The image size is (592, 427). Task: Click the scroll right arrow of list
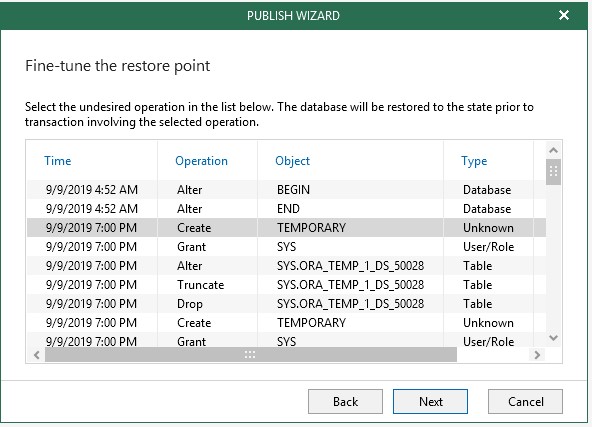[x=537, y=355]
